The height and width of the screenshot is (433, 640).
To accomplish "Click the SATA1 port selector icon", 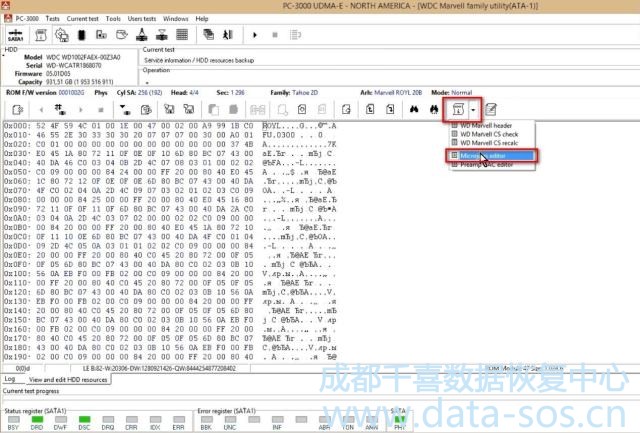I will coord(16,35).
